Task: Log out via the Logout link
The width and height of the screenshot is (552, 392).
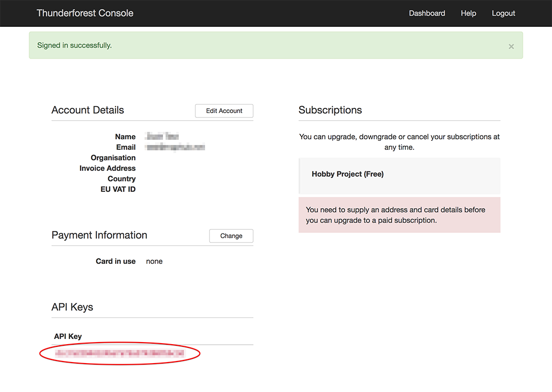Action: coord(503,13)
